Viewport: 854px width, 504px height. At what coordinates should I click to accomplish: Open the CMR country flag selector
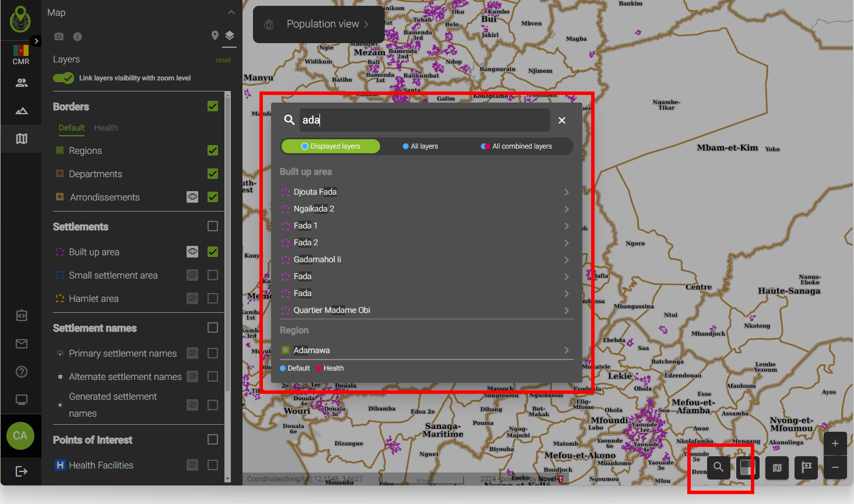point(21,55)
